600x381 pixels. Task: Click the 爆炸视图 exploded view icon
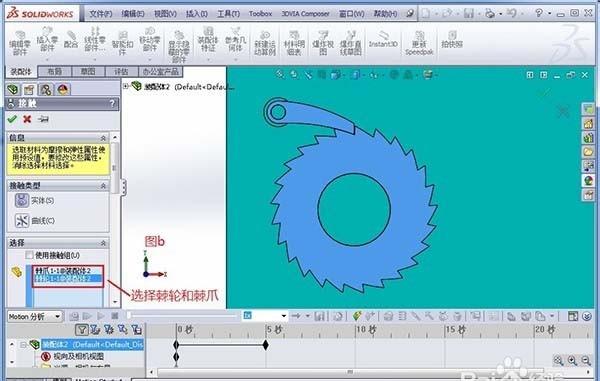point(323,43)
